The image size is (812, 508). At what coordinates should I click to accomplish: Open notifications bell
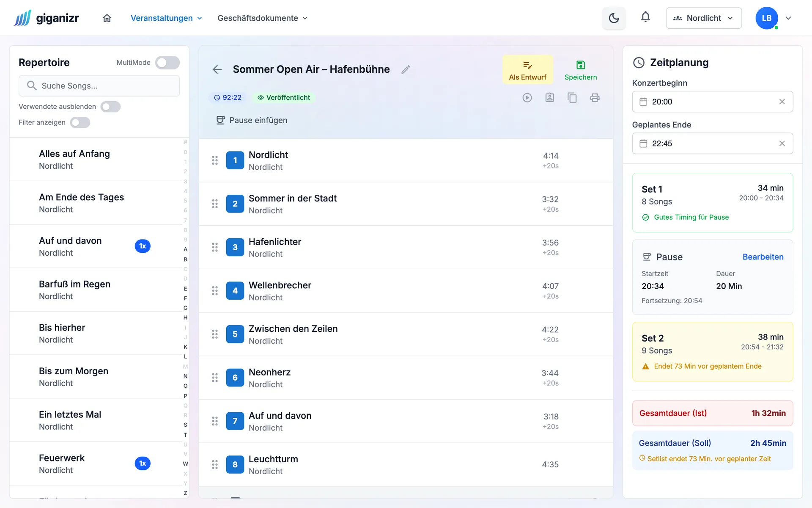(x=645, y=17)
